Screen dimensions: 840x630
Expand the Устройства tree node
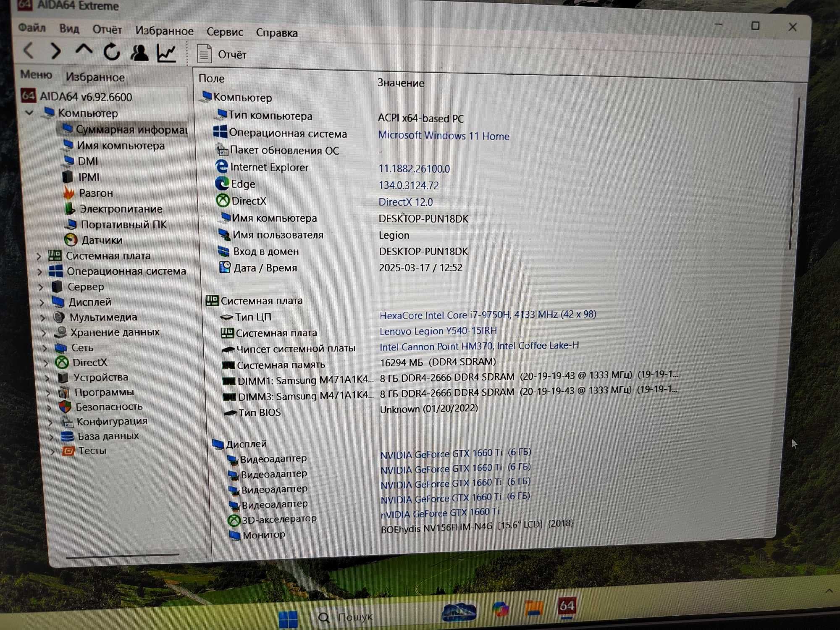[x=47, y=378]
